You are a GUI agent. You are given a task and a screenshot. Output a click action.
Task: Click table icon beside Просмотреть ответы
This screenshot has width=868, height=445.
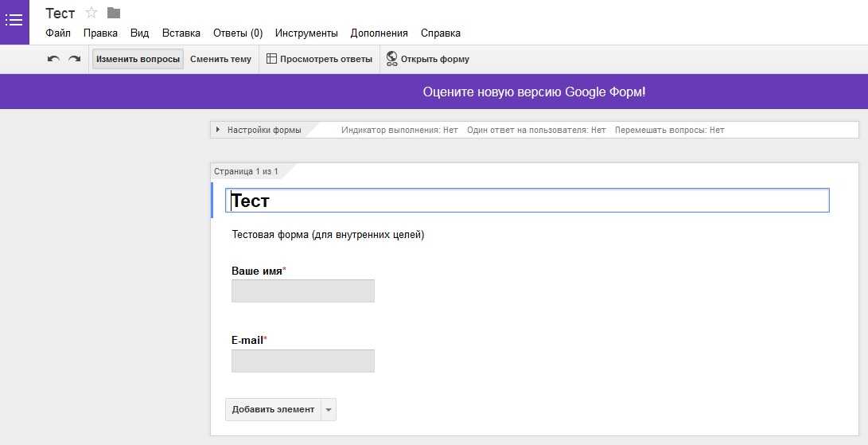click(x=271, y=59)
